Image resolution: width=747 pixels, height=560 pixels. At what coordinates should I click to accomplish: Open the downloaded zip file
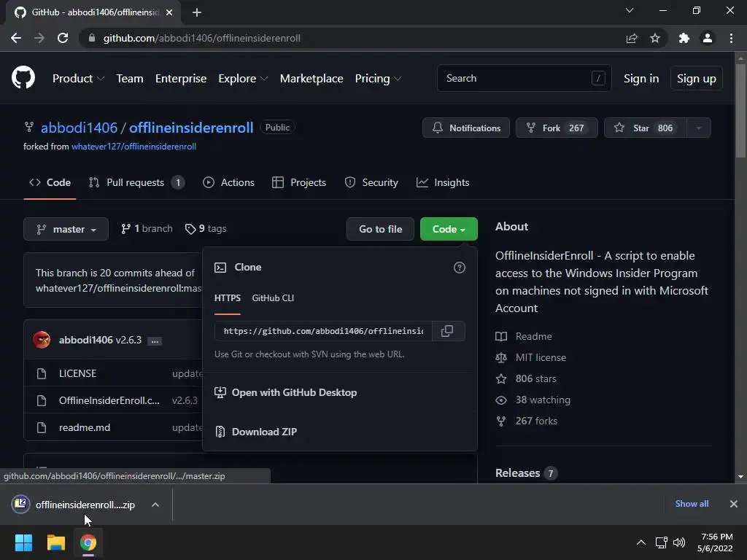(85, 505)
